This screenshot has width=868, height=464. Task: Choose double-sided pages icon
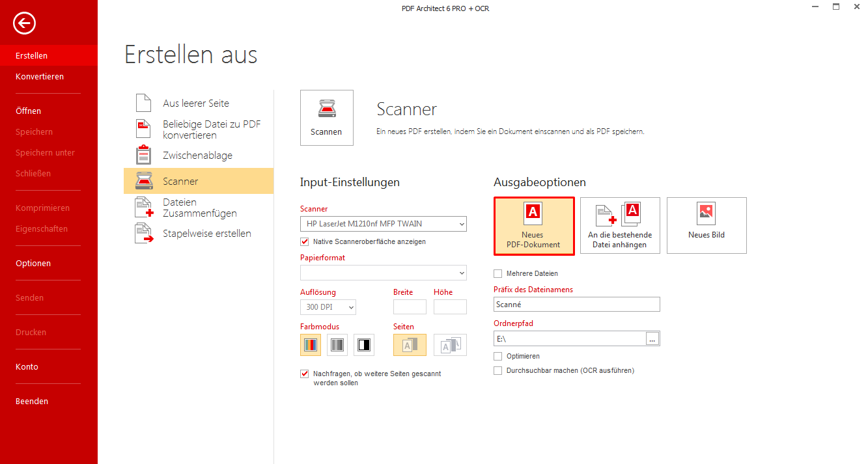(450, 345)
